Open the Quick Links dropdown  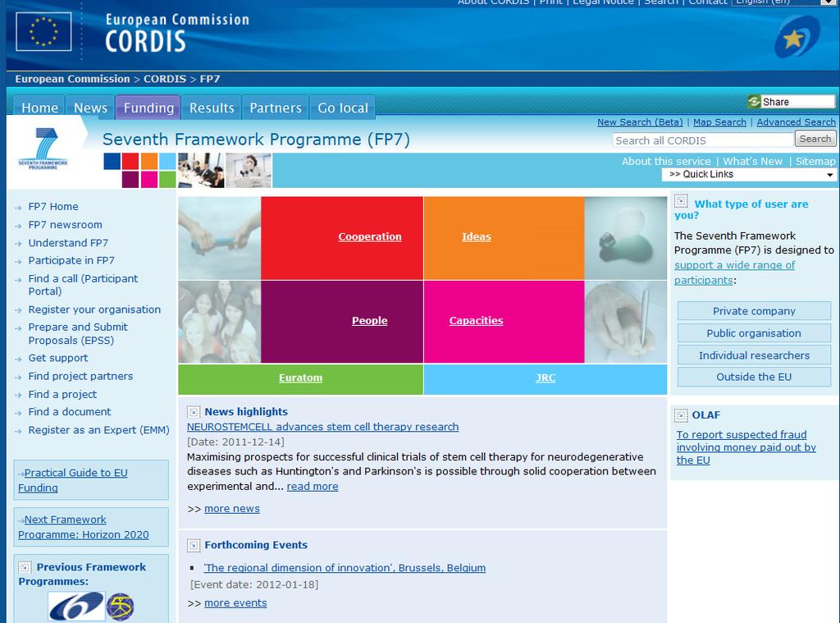(x=750, y=174)
